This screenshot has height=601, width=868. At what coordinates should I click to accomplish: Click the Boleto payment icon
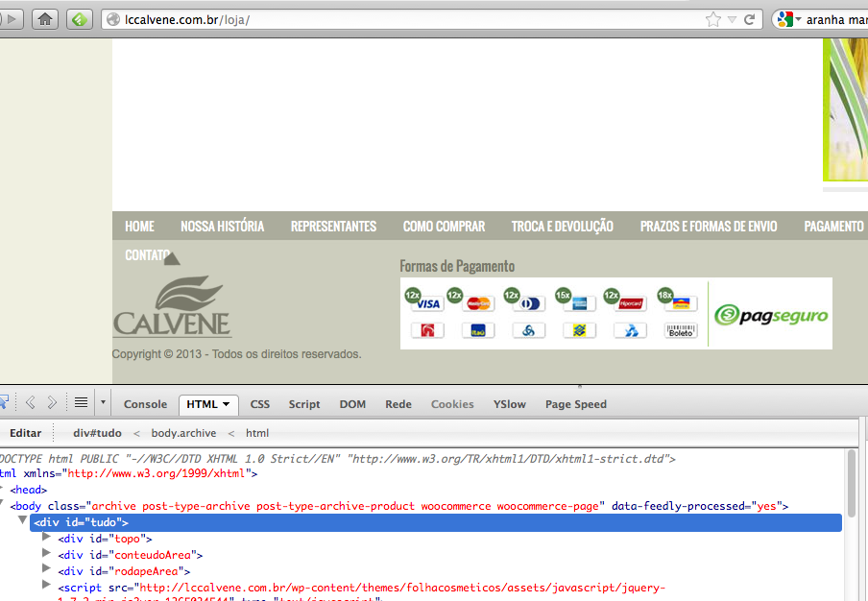tap(680, 330)
